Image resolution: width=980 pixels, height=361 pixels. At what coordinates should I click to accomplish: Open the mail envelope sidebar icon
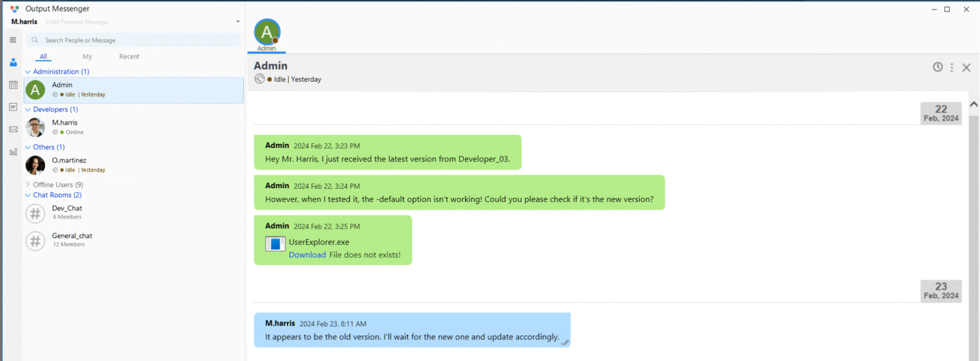tap(13, 130)
